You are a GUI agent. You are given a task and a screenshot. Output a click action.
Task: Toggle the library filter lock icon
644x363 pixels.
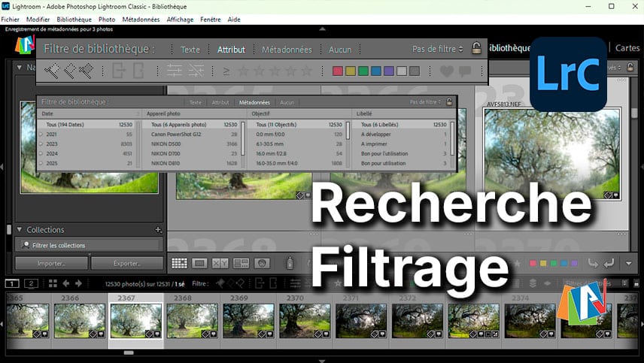[x=476, y=49]
